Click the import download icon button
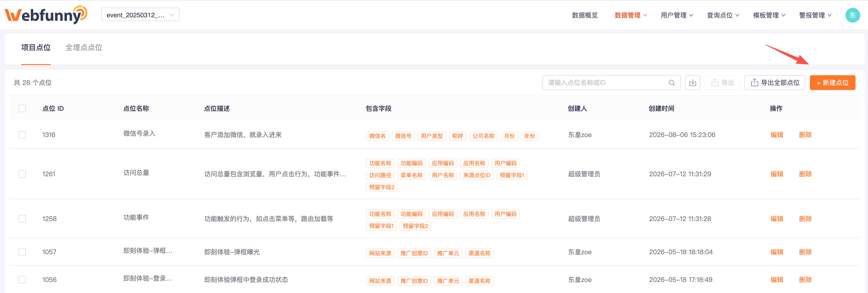 pos(692,83)
